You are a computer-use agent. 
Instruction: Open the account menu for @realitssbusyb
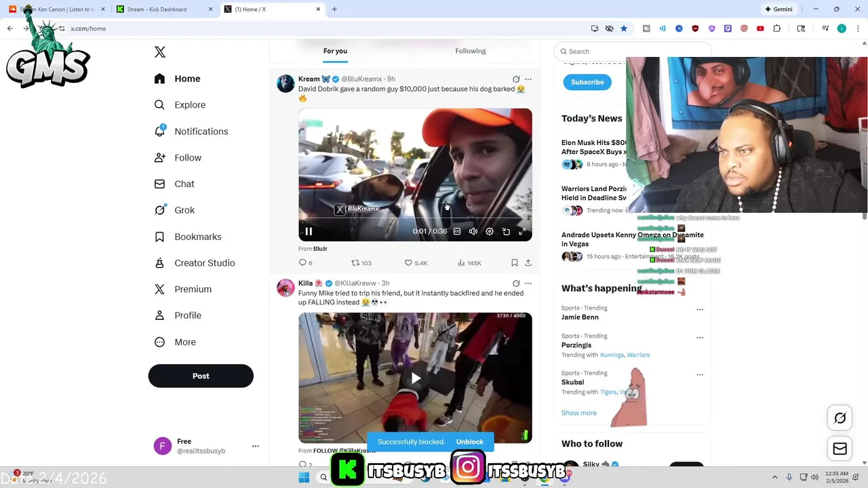(206, 446)
